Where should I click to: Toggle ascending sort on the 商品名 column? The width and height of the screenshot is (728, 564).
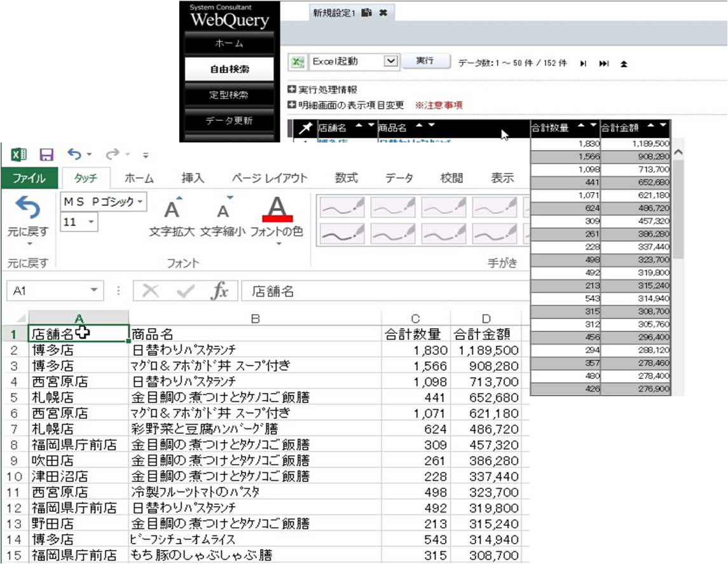tap(417, 126)
